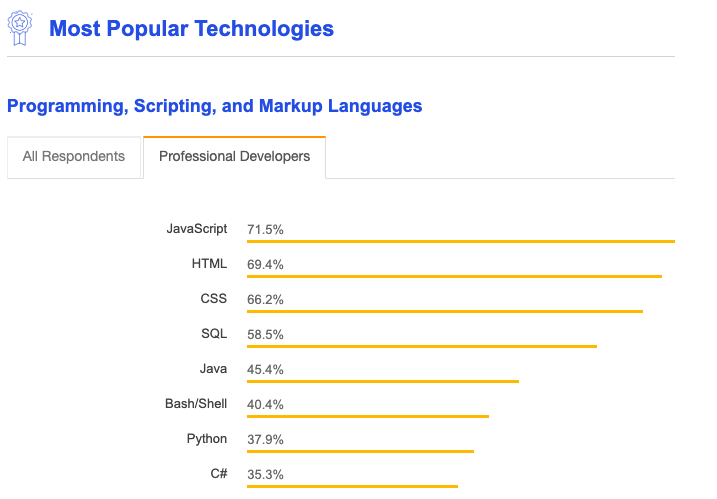Viewport: 717px width, 499px height.
Task: Click the Java language label
Action: (213, 369)
